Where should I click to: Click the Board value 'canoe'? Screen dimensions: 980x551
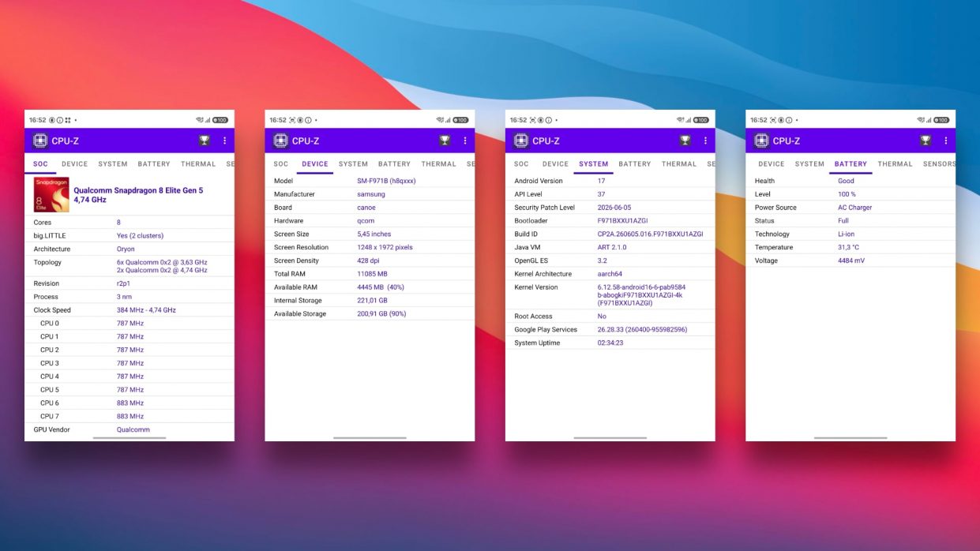tap(366, 208)
